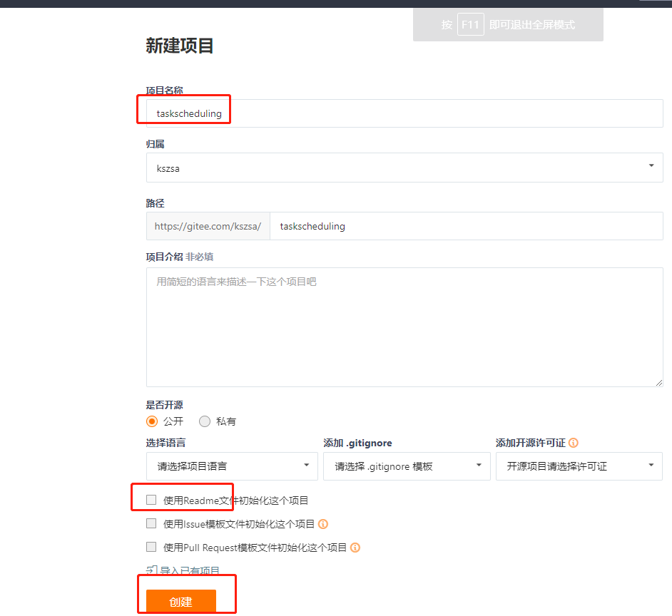Click the 是否开源 label
Viewport: 672px width, 616px height.
click(x=164, y=405)
